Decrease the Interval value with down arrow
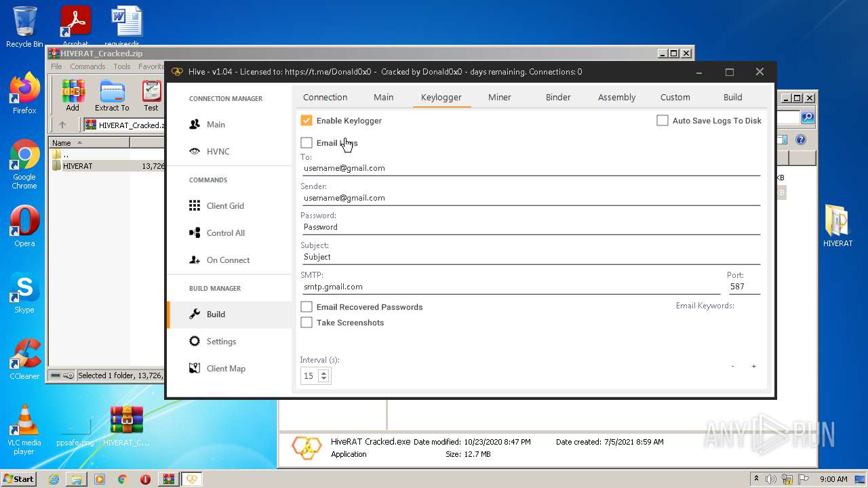This screenshot has height=488, width=868. (x=323, y=379)
